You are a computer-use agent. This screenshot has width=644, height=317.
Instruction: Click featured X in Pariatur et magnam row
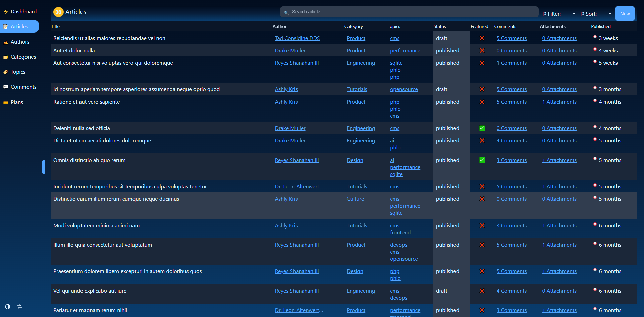[x=482, y=310]
